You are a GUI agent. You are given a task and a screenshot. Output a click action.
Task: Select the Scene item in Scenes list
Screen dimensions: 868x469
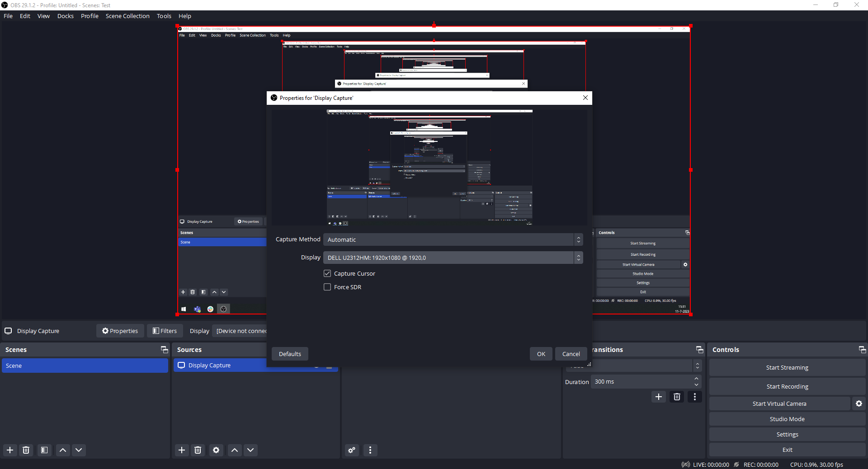(x=85, y=366)
